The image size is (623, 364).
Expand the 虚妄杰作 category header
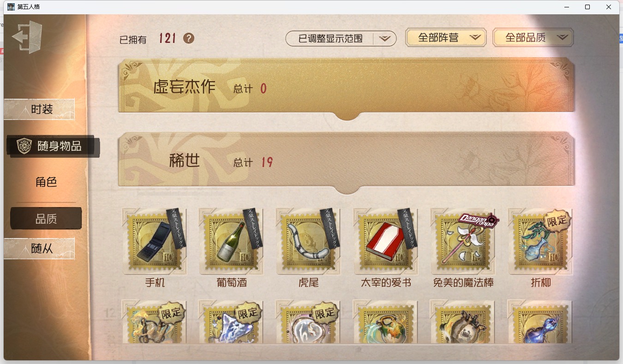coord(347,89)
